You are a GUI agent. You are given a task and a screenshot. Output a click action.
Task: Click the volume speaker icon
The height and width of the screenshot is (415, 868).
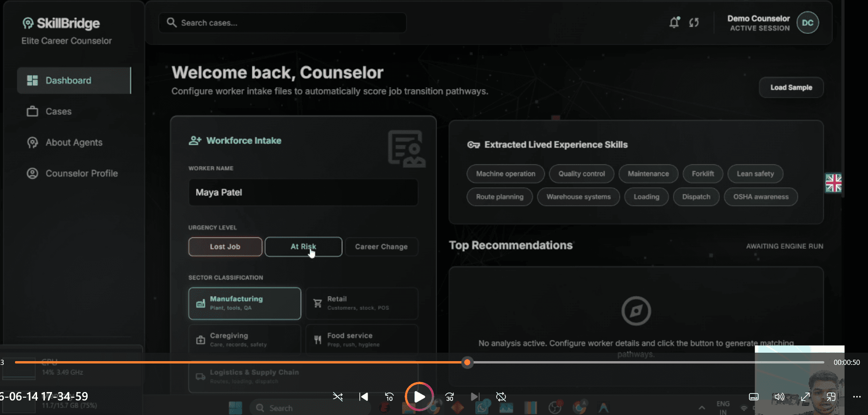[779, 397]
